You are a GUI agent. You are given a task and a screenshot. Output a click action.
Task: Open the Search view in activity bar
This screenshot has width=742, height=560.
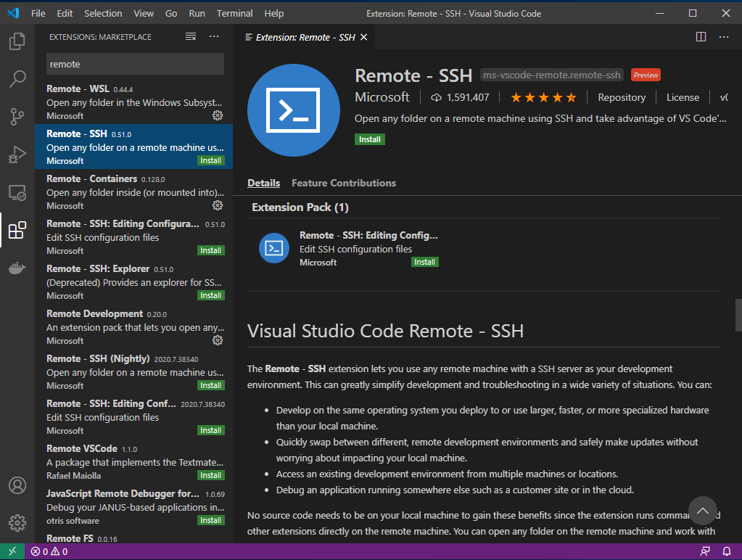point(17,78)
